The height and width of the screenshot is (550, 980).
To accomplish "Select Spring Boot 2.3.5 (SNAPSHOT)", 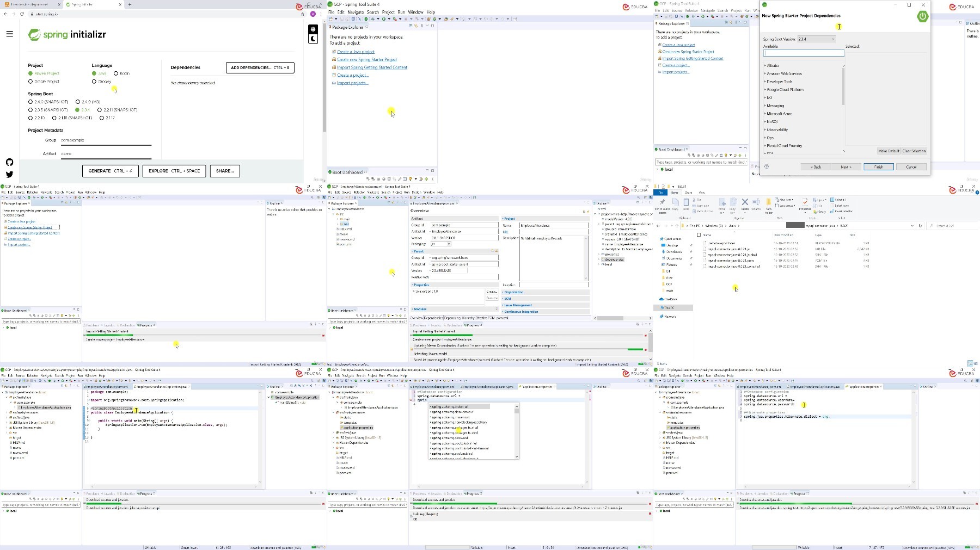I will pos(30,110).
